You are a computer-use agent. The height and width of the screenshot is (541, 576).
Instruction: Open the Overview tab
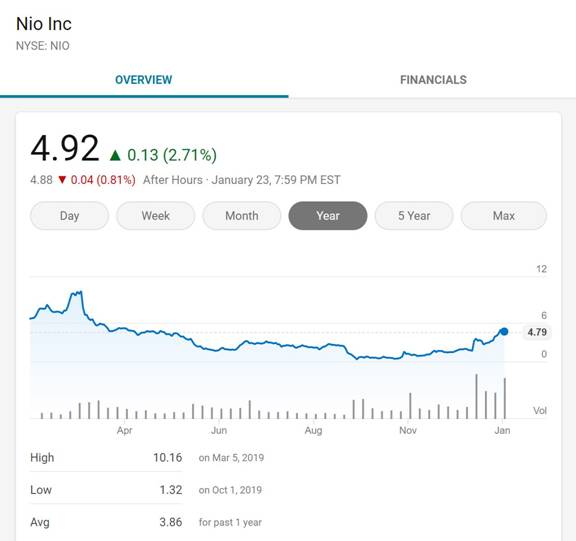(x=144, y=80)
